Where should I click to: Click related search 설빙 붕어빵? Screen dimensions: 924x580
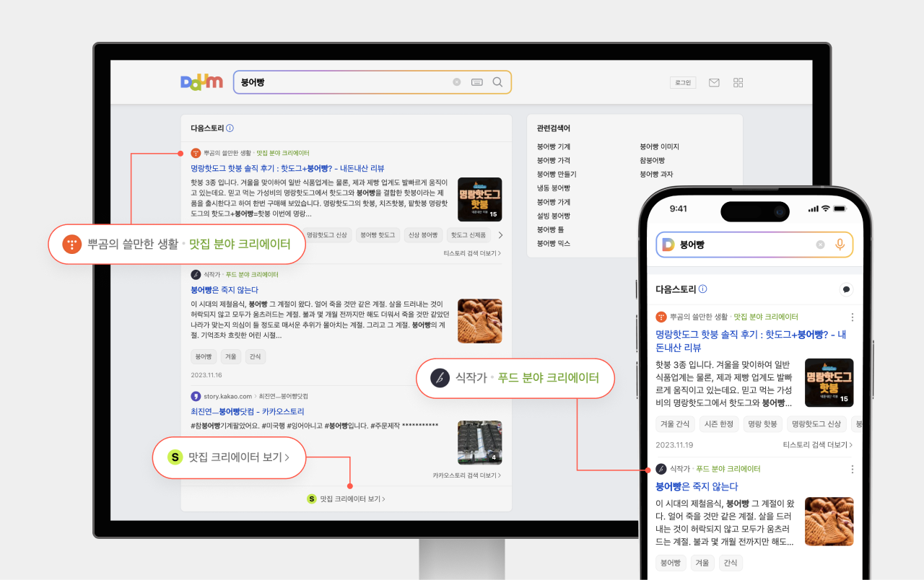click(x=554, y=216)
